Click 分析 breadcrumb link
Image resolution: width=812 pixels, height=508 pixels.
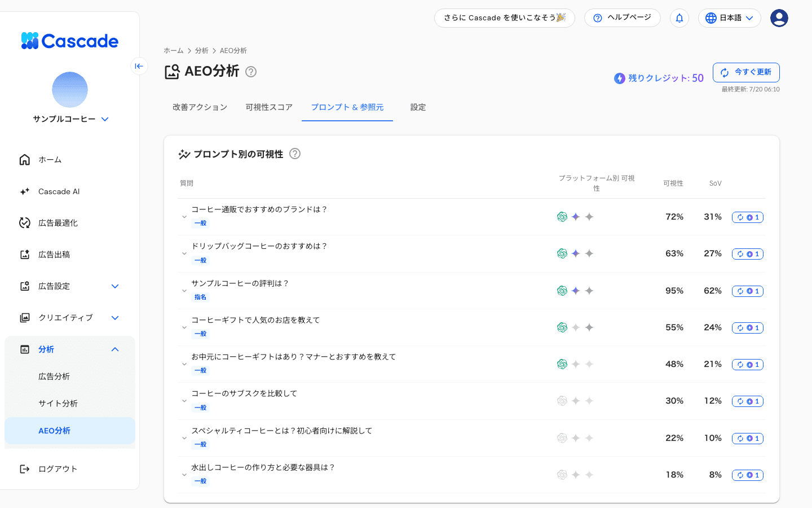click(x=202, y=51)
